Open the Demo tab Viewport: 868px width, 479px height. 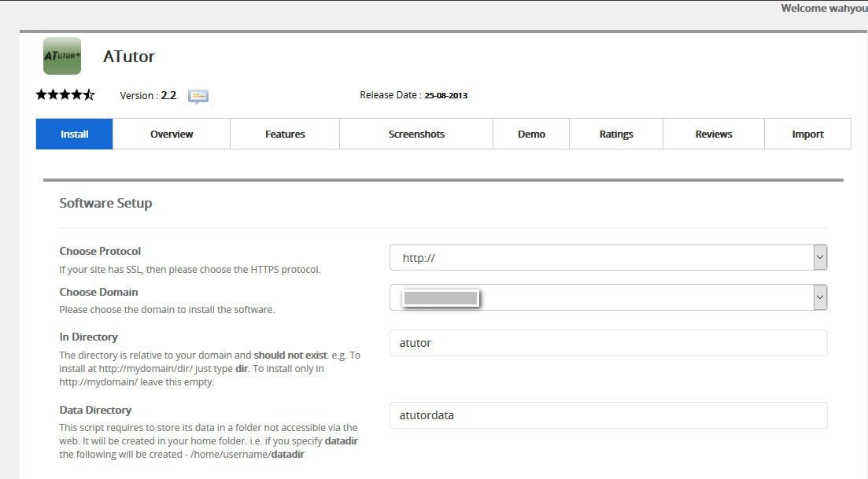click(x=530, y=134)
